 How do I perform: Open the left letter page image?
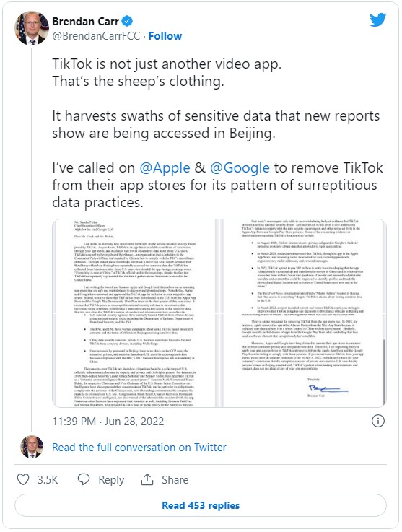134,313
